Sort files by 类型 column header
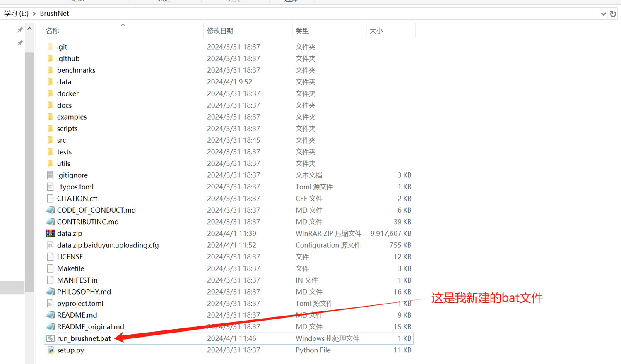The image size is (621, 364). point(302,31)
